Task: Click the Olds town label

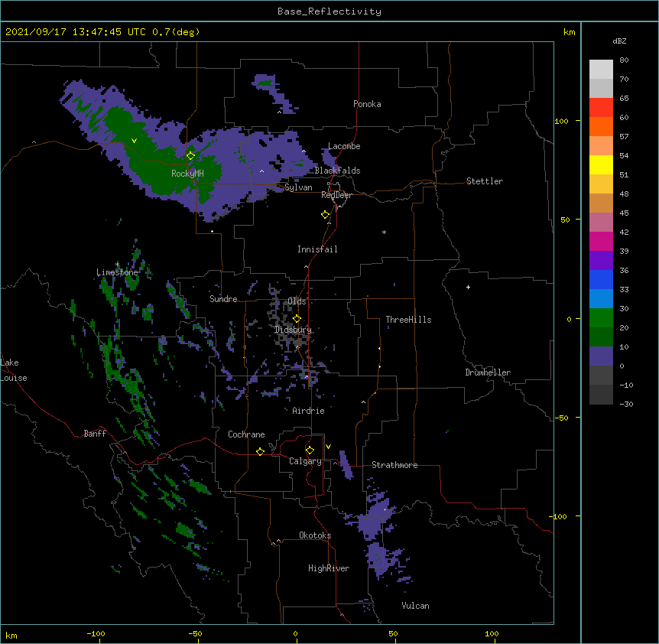Action: [x=297, y=301]
